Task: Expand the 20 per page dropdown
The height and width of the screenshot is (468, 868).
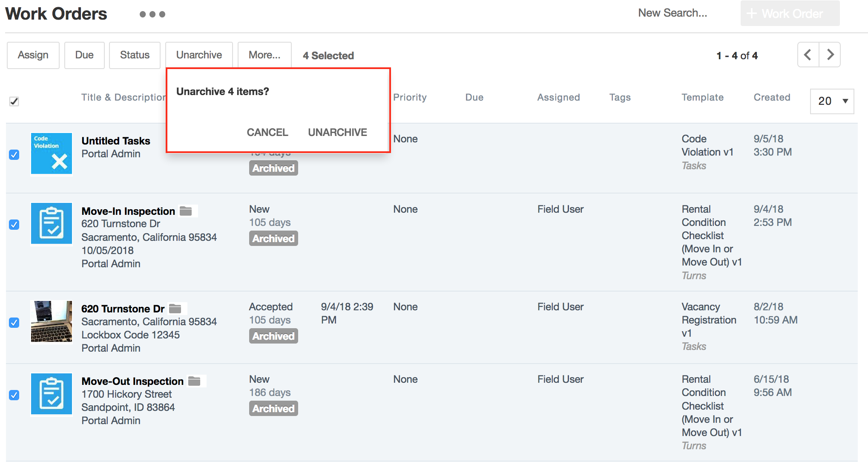Action: click(832, 101)
